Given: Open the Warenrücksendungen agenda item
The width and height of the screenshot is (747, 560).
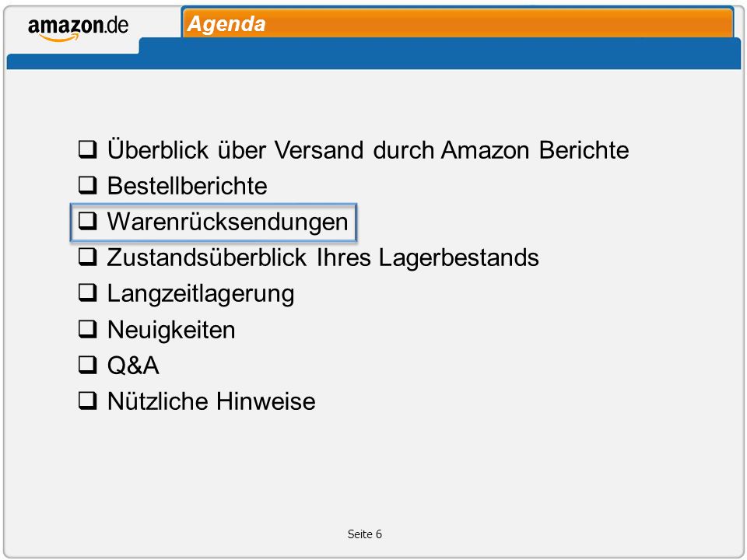Looking at the screenshot, I should (x=228, y=222).
